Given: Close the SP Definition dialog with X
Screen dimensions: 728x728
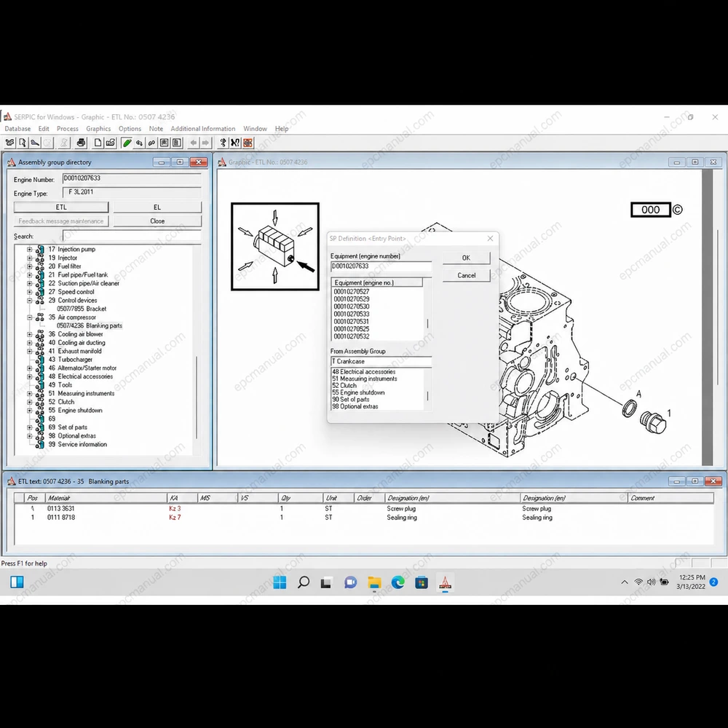Looking at the screenshot, I should (490, 238).
